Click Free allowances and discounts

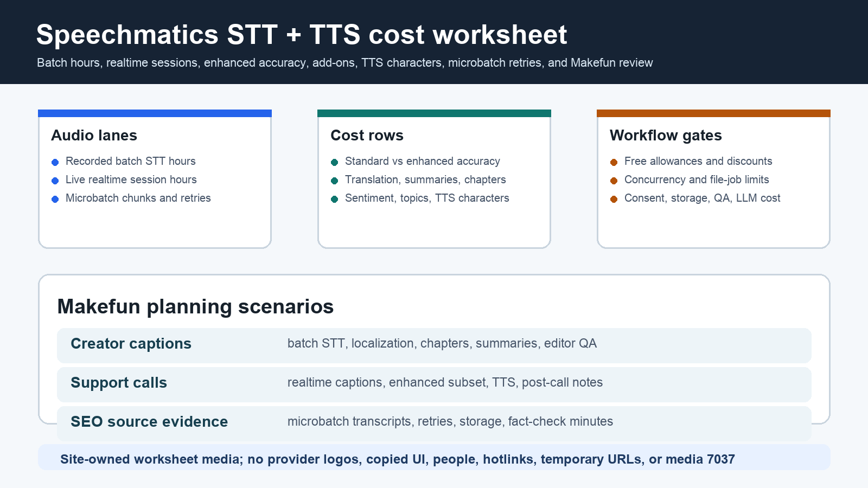coord(698,161)
